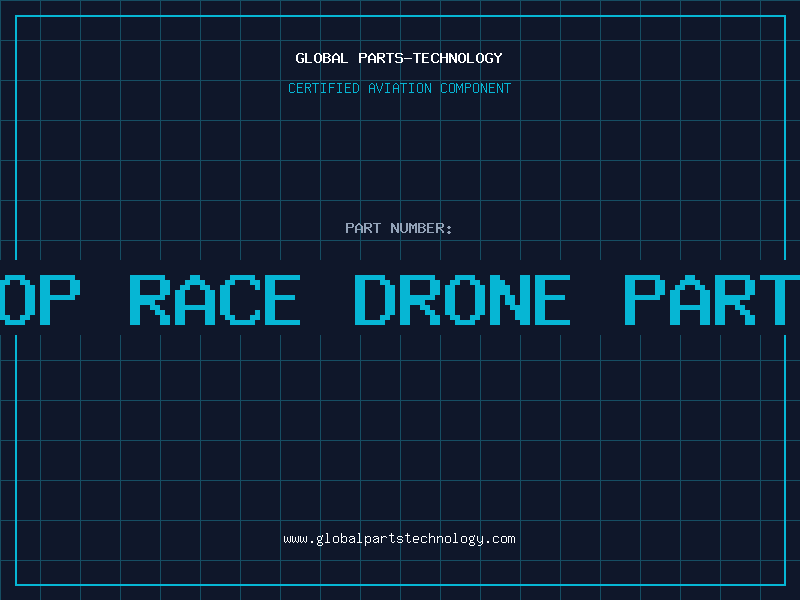
Task: Select the word GLOBAL in the heading
Action: pos(321,58)
